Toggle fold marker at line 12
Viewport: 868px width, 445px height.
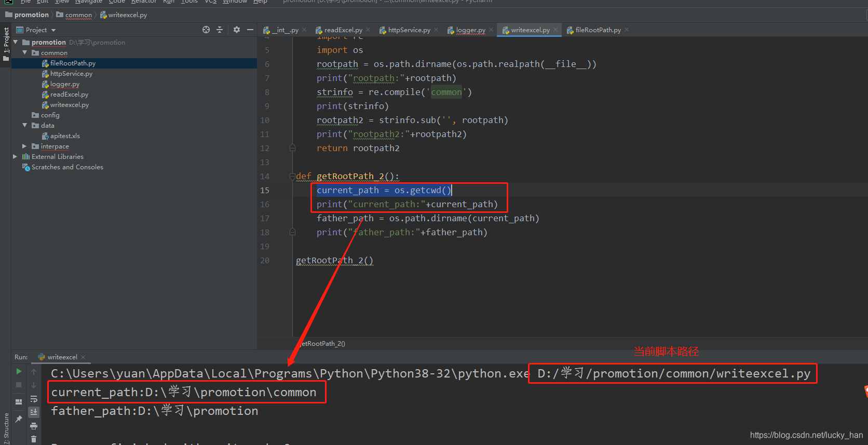click(x=292, y=148)
